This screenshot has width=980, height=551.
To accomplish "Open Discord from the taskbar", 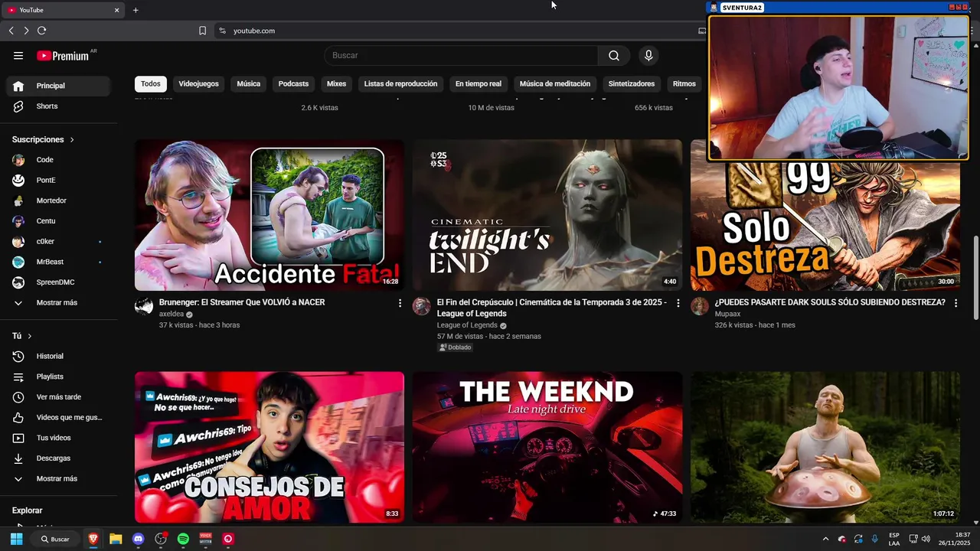I will 138,539.
